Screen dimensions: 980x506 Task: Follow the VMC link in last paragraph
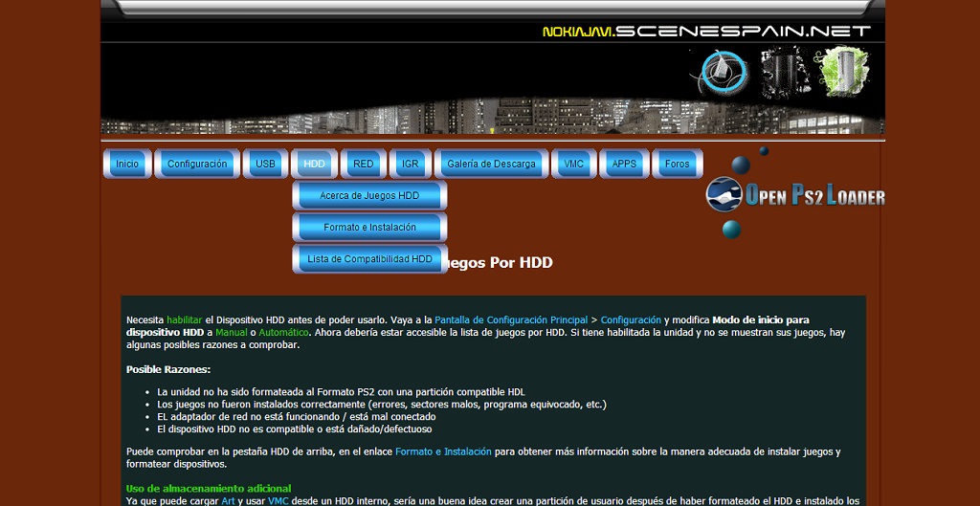(x=278, y=501)
